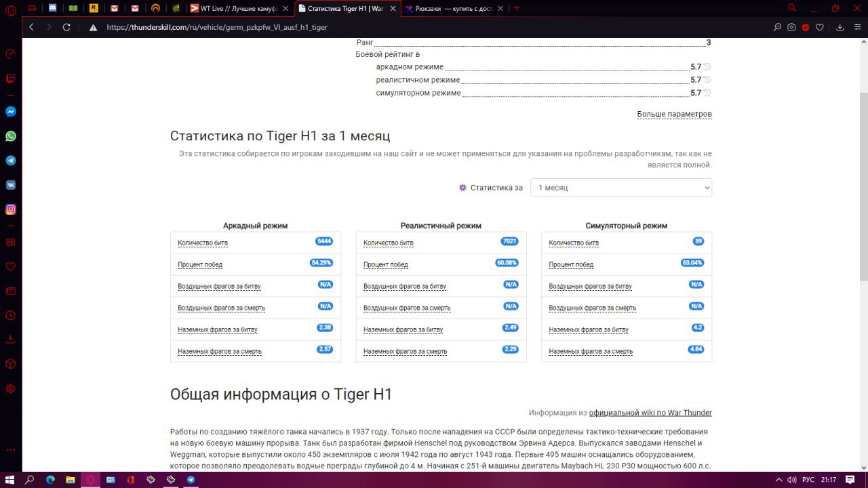Open bookmarks heart icon in sidebar
Screen dimensions: 868x488
pyautogui.click(x=11, y=266)
